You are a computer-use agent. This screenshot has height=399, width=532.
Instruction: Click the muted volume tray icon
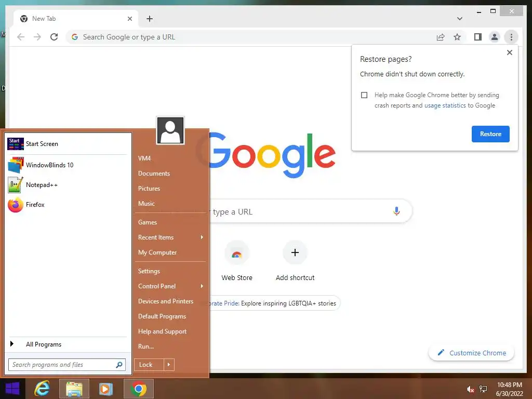(470, 389)
